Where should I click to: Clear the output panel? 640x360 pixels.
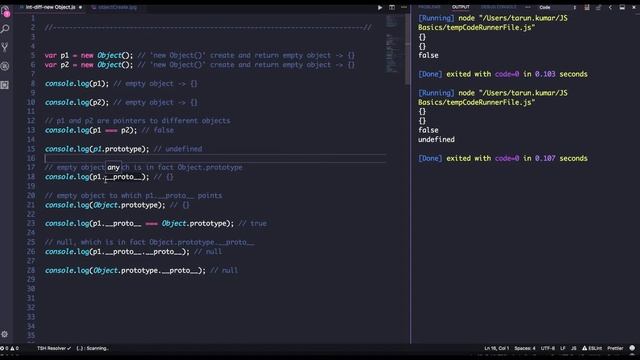click(587, 7)
